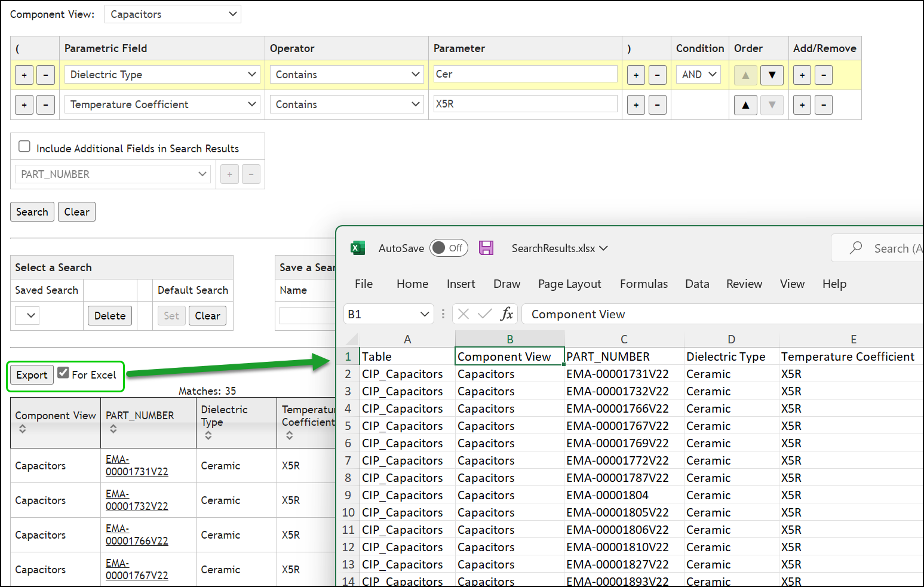924x587 pixels.
Task: Click the Save icon next to AutoSave
Action: pyautogui.click(x=486, y=248)
